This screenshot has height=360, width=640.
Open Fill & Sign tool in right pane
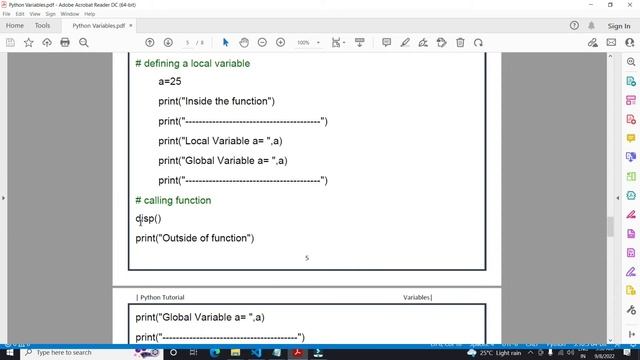[631, 271]
